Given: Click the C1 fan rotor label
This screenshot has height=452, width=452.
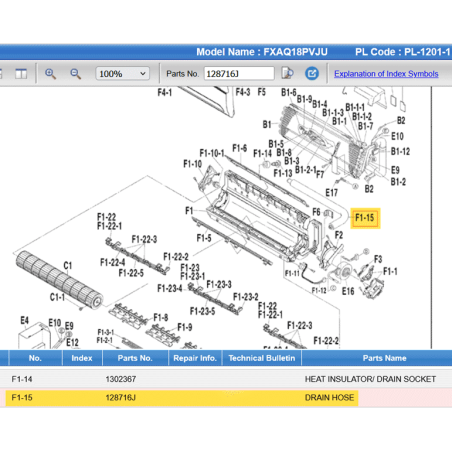Looking at the screenshot, I should click(x=68, y=266).
